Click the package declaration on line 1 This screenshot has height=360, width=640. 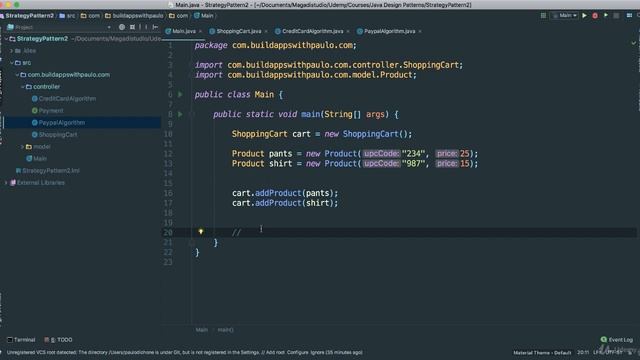[276, 45]
